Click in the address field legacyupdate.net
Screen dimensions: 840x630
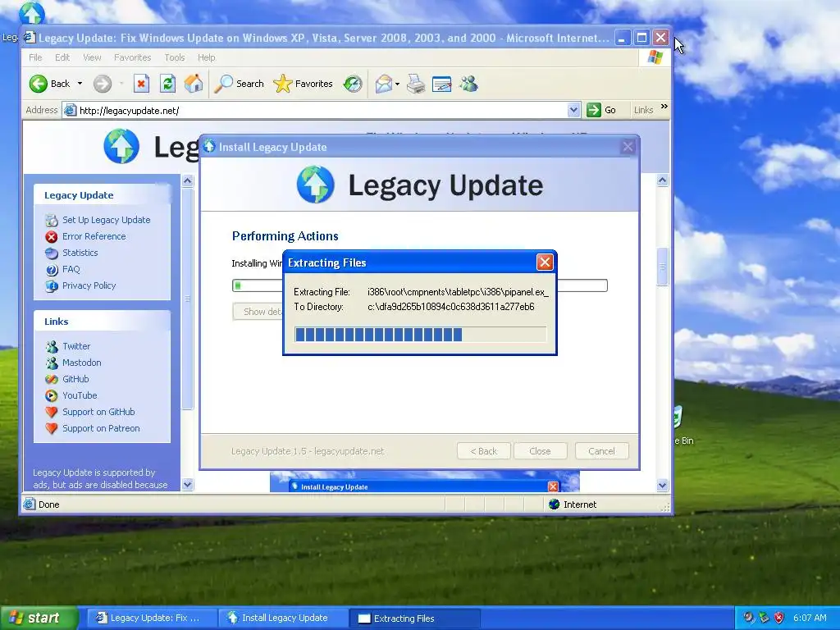click(x=322, y=111)
